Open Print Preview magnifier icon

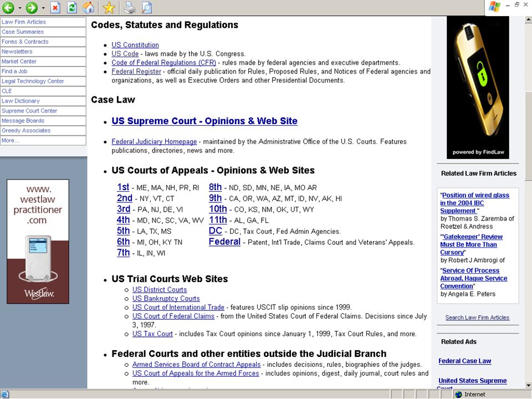[x=146, y=7]
